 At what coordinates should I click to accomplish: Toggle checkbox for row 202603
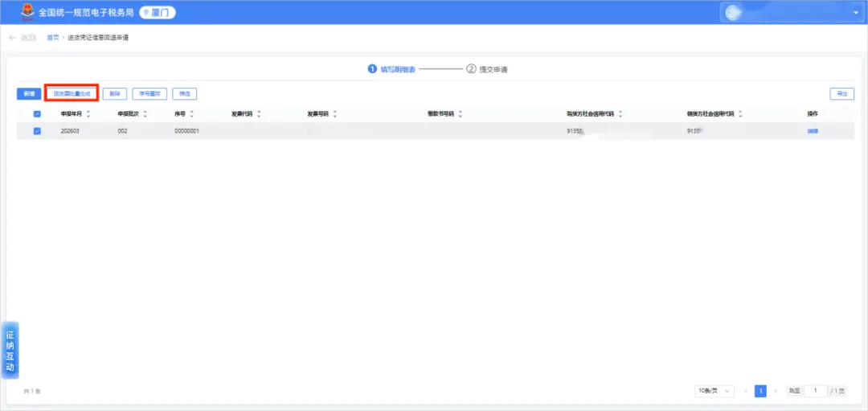point(37,131)
